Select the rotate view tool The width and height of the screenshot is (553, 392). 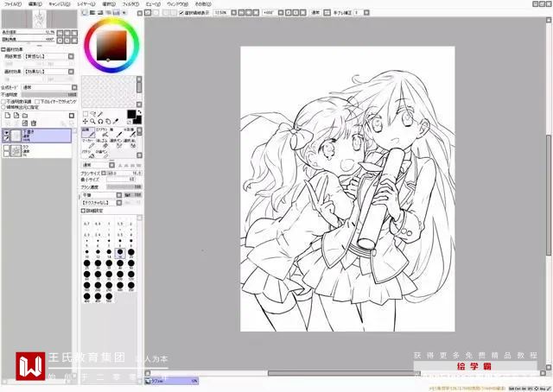[x=100, y=121]
